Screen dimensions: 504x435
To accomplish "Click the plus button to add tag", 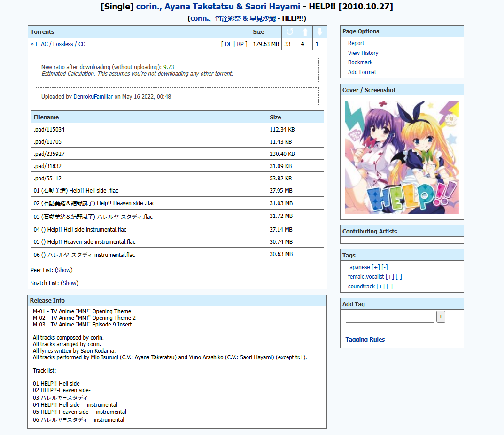I will (441, 317).
